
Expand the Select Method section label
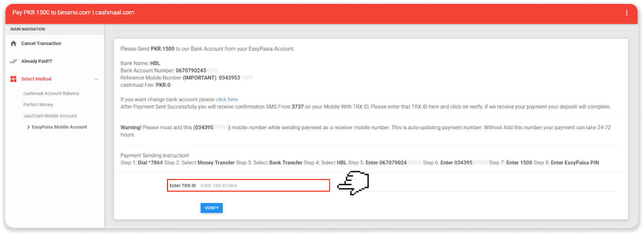36,79
